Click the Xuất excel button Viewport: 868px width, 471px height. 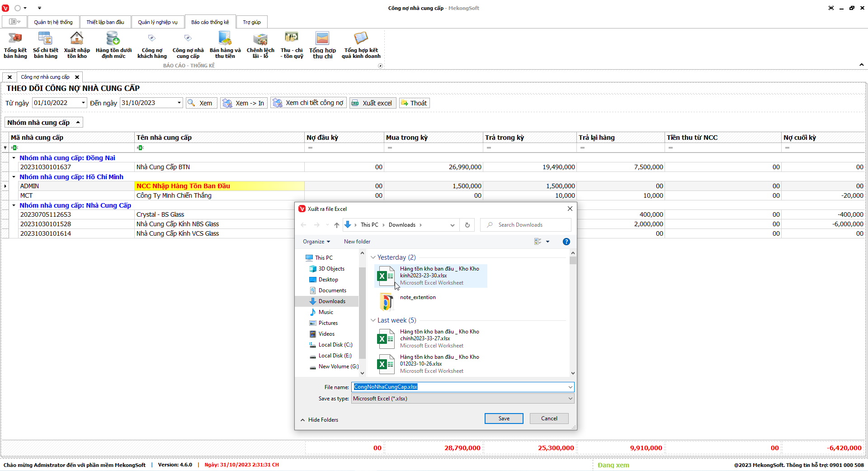(373, 103)
